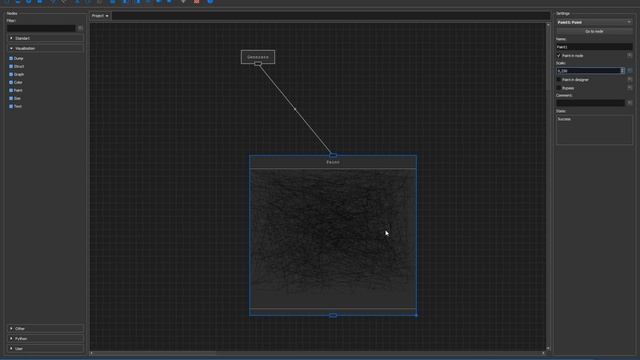Select the Size node in Visualization list
The width and height of the screenshot is (640, 360).
(15, 98)
